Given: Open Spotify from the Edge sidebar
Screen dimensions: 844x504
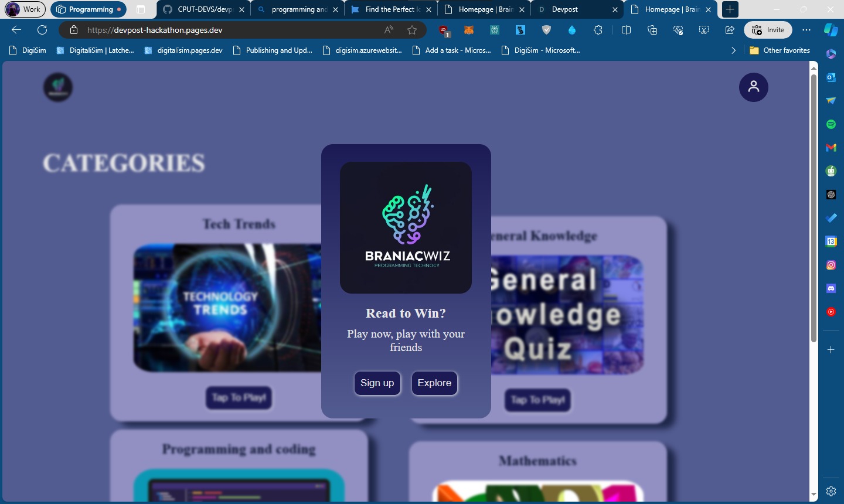Looking at the screenshot, I should click(x=831, y=124).
